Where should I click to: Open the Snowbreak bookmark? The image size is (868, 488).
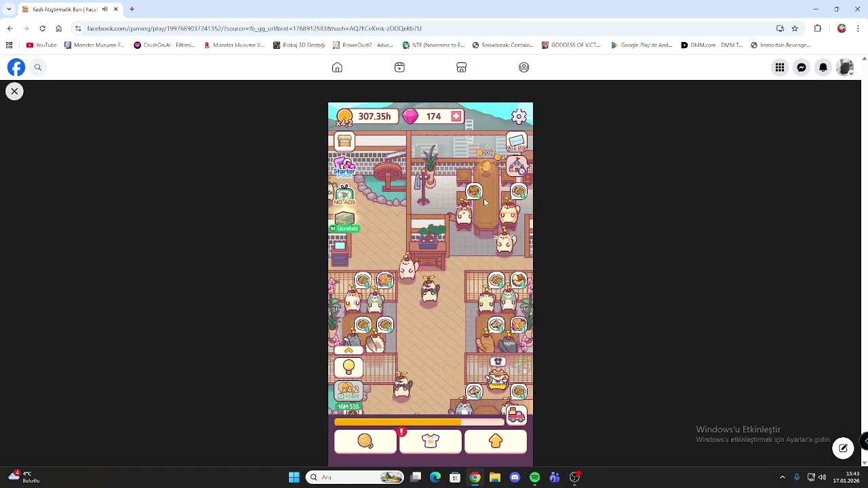pyautogui.click(x=502, y=45)
